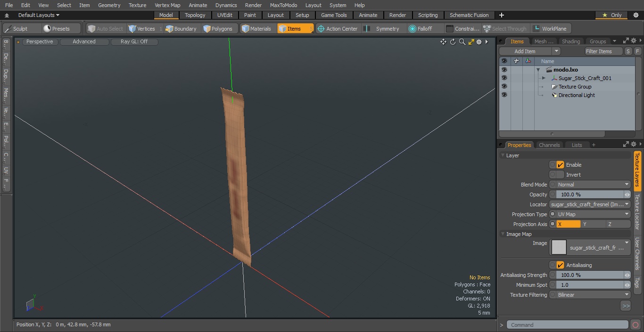Open application settings gear at top right
The height and width of the screenshot is (332, 644).
click(636, 15)
